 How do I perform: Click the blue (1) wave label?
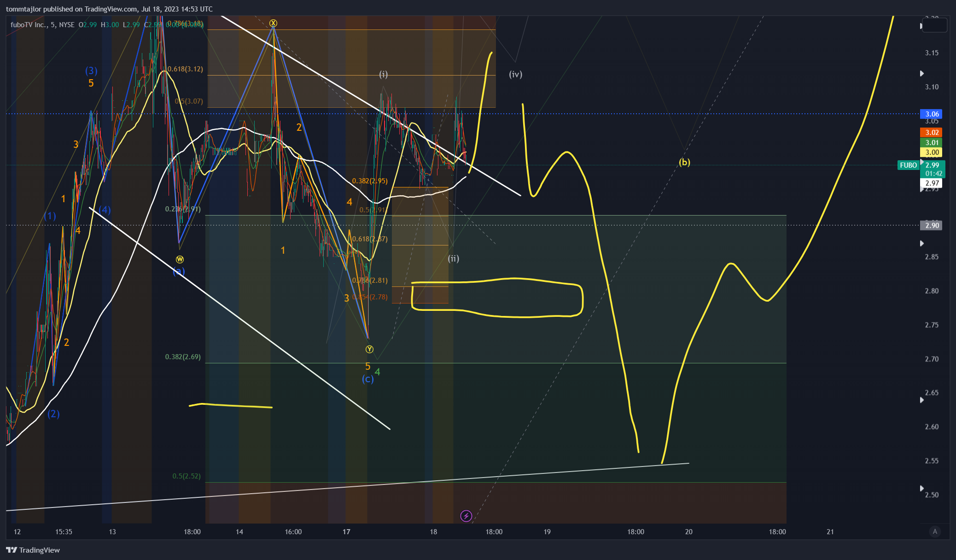coord(50,216)
